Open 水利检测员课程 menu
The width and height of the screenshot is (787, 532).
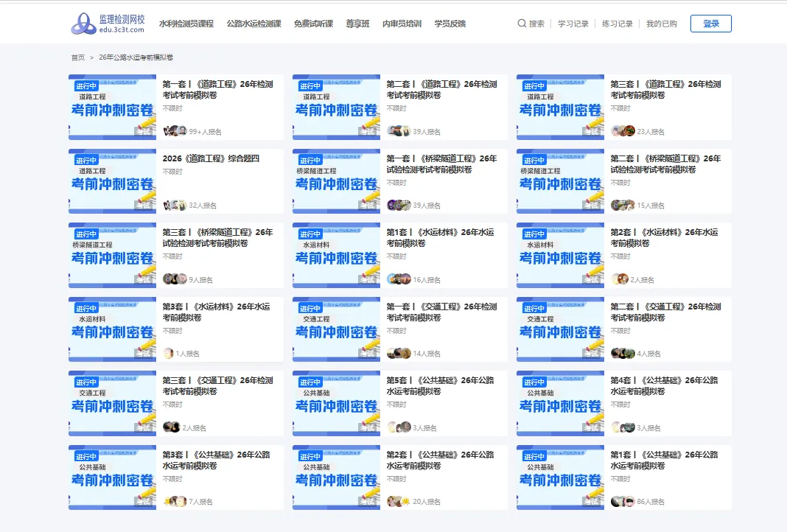coord(186,24)
